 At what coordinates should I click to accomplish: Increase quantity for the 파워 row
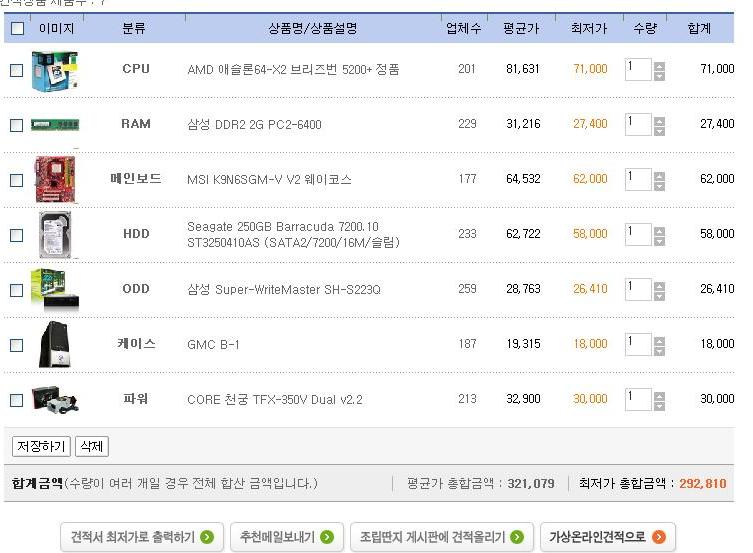[x=659, y=397]
